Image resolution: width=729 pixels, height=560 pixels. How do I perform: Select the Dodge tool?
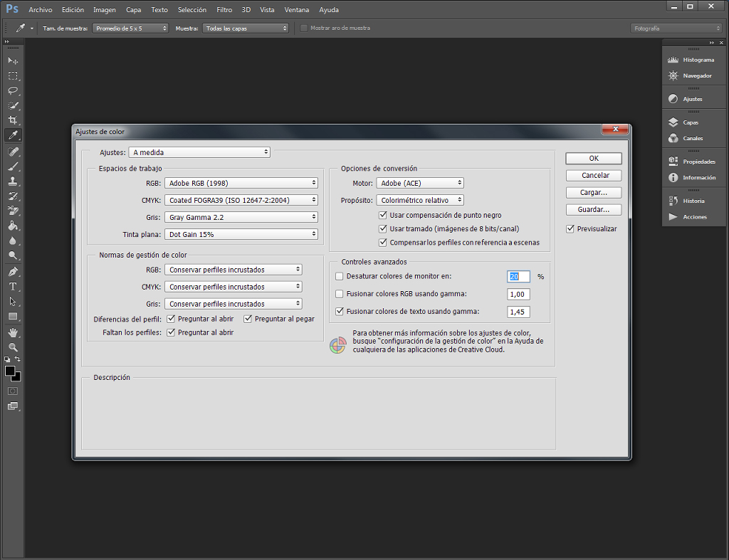tap(13, 255)
